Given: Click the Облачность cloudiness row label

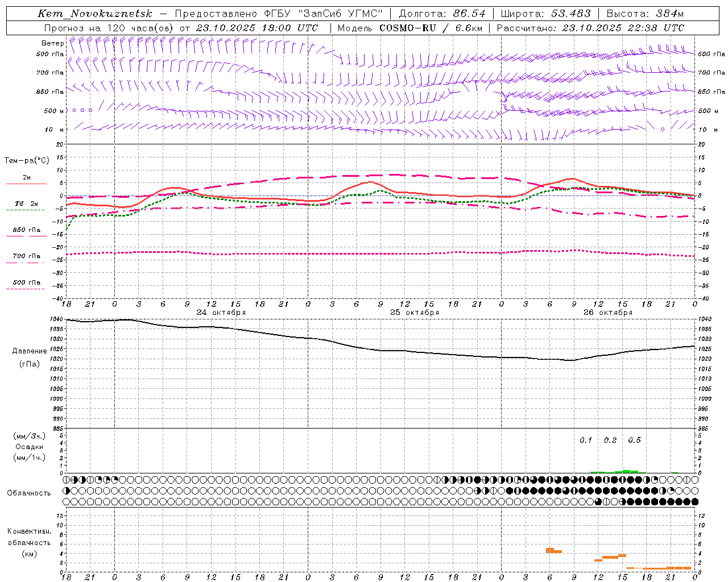Looking at the screenshot, I should 29,493.
